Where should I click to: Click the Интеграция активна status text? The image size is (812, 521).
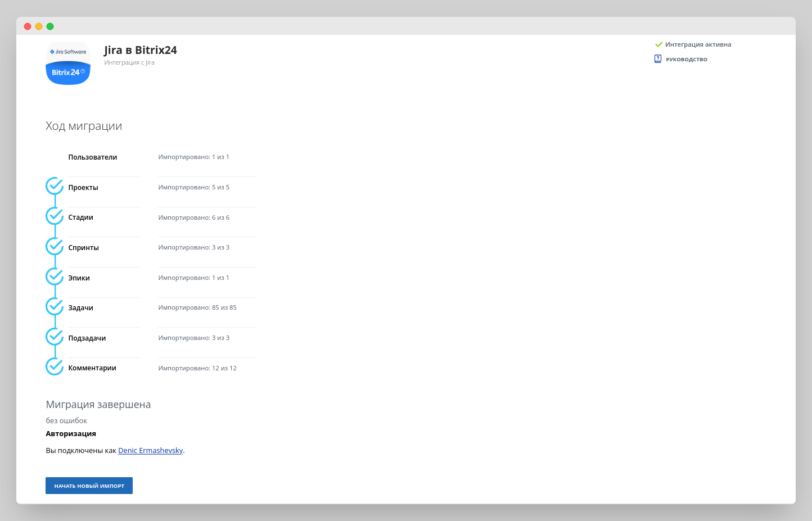tap(698, 44)
